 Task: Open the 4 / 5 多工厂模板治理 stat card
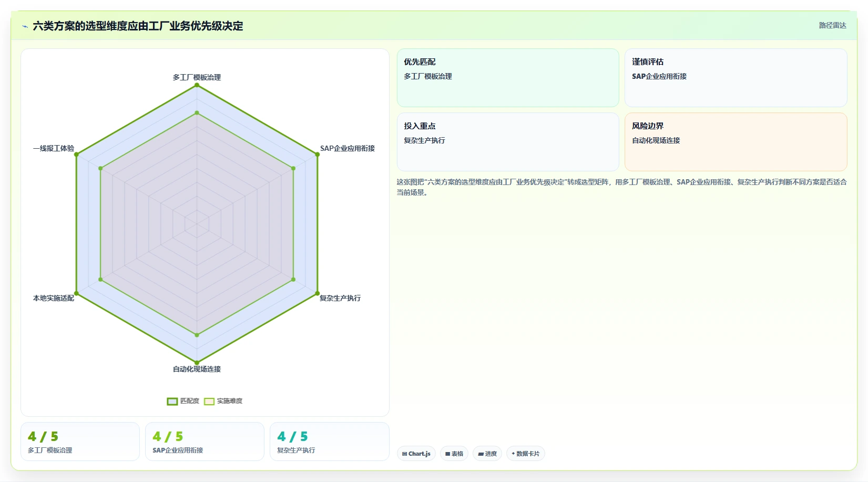click(x=80, y=442)
